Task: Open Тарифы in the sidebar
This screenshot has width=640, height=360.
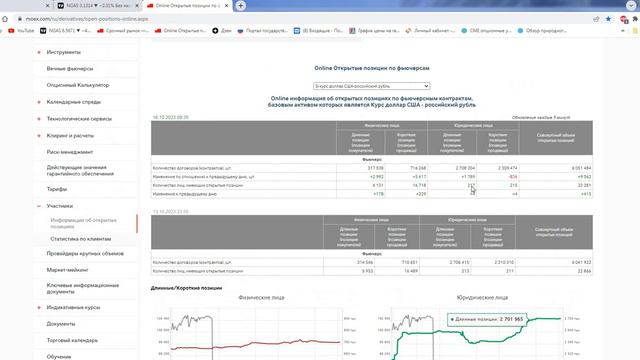Action: (57, 189)
